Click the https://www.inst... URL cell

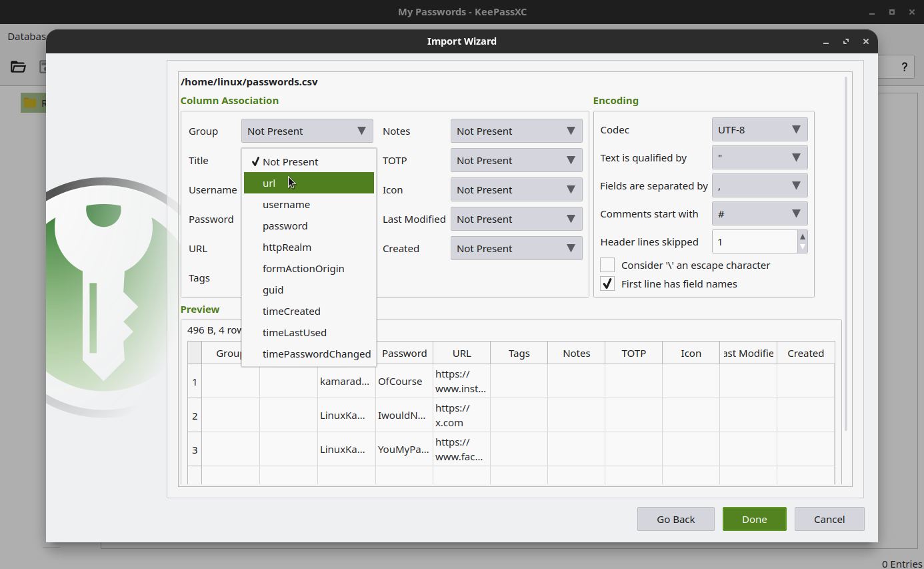coord(461,381)
